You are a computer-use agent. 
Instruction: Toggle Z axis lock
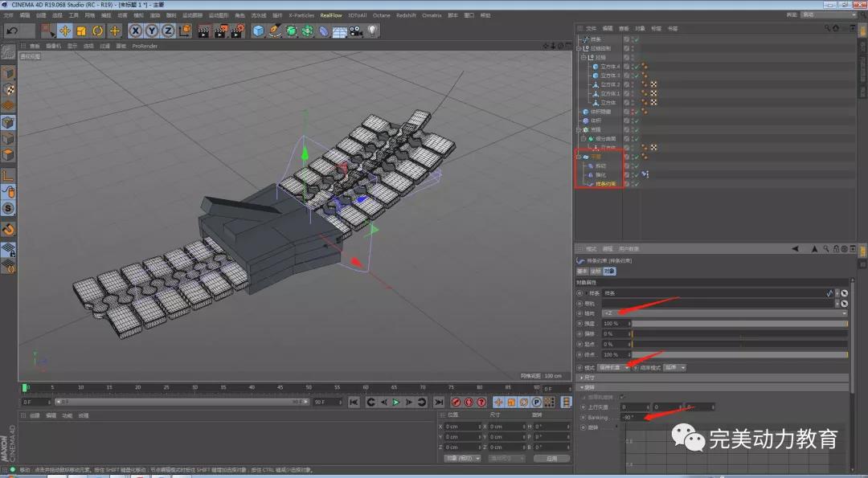click(x=168, y=31)
